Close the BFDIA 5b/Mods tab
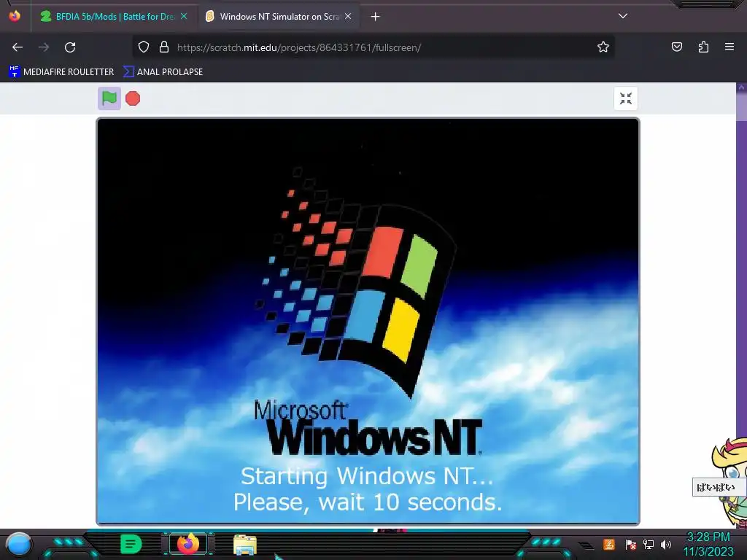The width and height of the screenshot is (747, 560). tap(184, 16)
